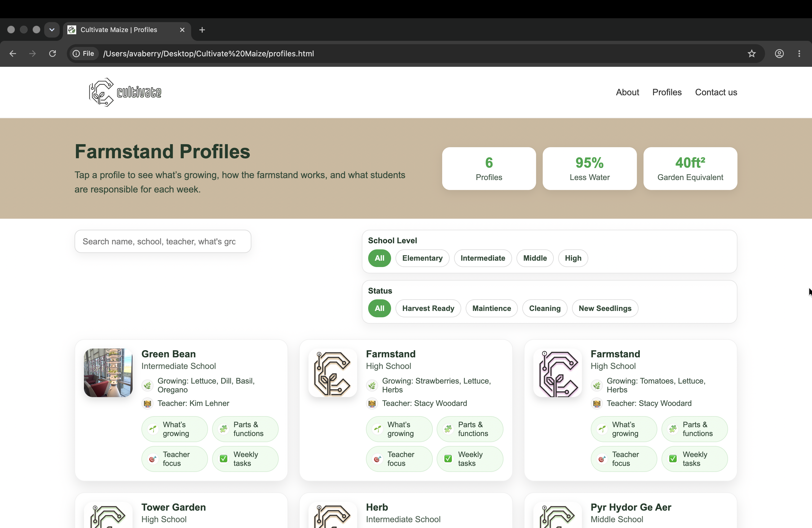Expand the tab search dropdown chevron
Image resolution: width=812 pixels, height=528 pixels.
[52, 30]
